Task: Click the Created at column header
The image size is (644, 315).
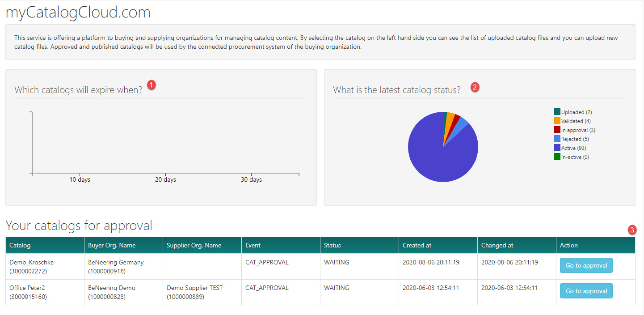Action: (x=417, y=245)
